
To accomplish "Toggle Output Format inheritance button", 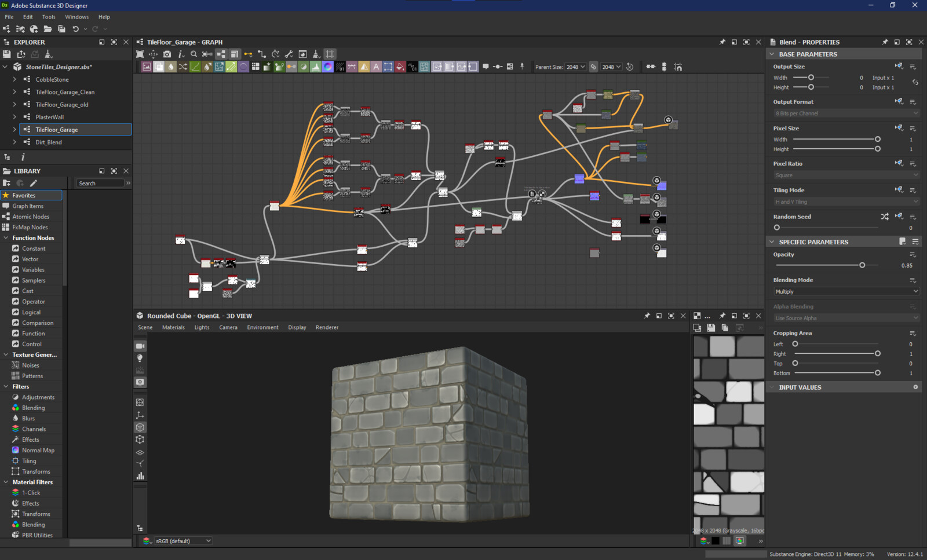I will tap(899, 101).
